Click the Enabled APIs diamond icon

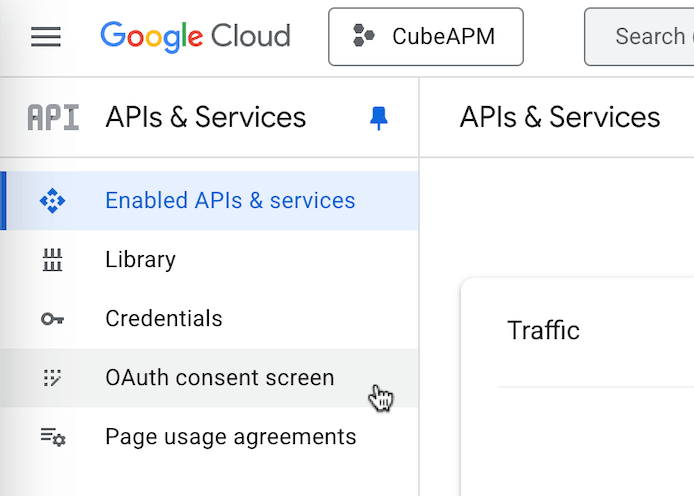click(x=52, y=201)
